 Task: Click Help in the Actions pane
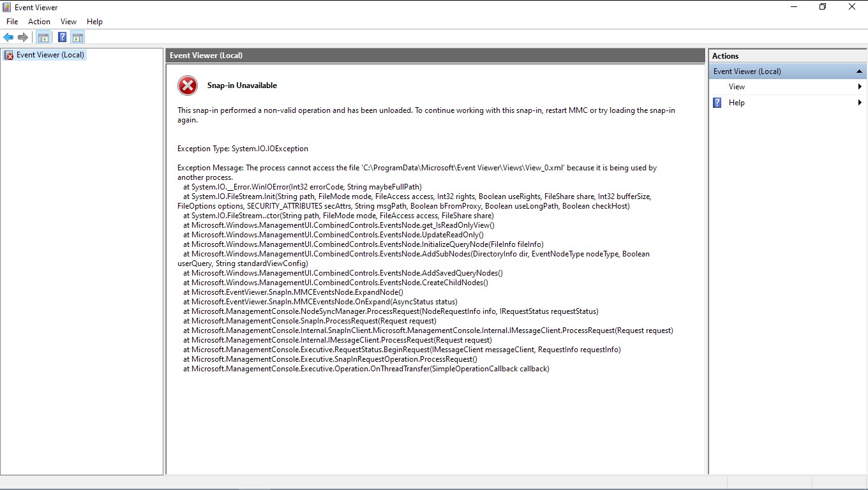[737, 103]
